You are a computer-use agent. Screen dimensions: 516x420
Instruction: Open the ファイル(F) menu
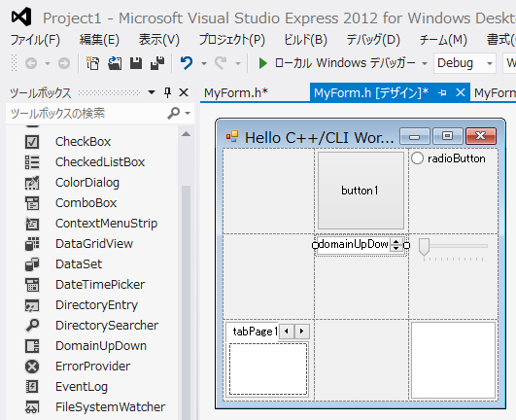(x=35, y=40)
